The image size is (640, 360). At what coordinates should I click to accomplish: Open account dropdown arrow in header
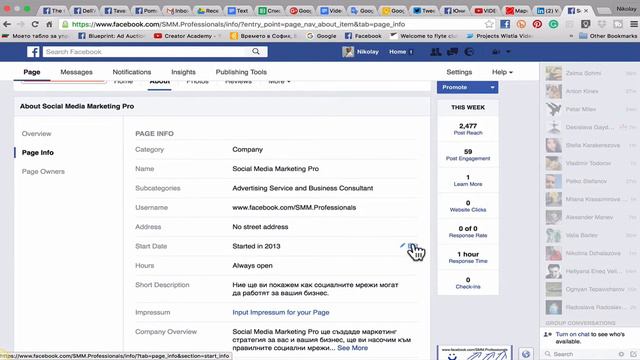(x=508, y=52)
